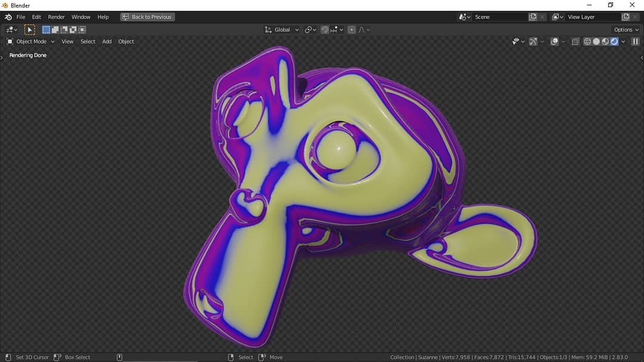Viewport: 644px width, 362px height.
Task: Choose Invert existing selection mode
Action: coord(73,30)
